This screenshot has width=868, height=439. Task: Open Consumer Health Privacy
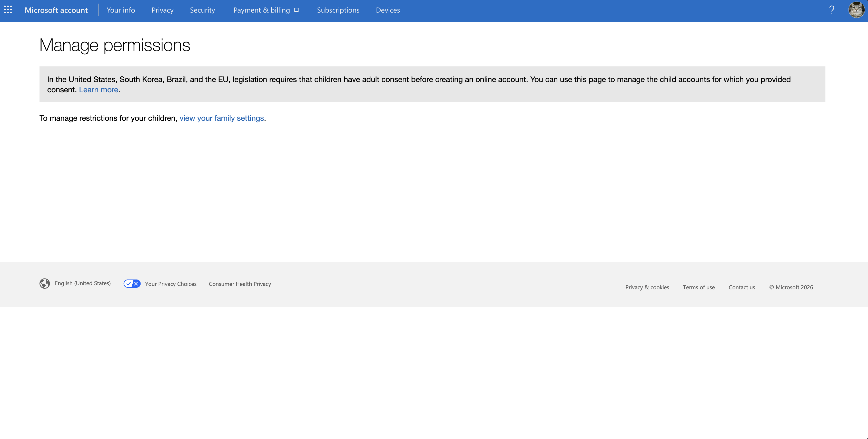click(240, 284)
